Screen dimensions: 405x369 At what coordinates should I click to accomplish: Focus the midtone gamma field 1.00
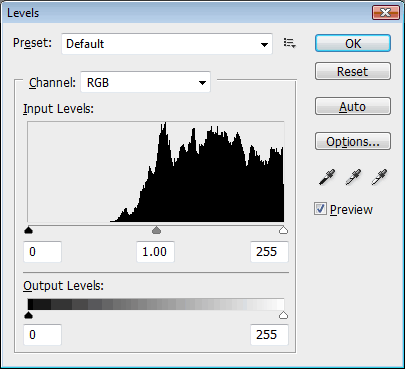coord(155,252)
